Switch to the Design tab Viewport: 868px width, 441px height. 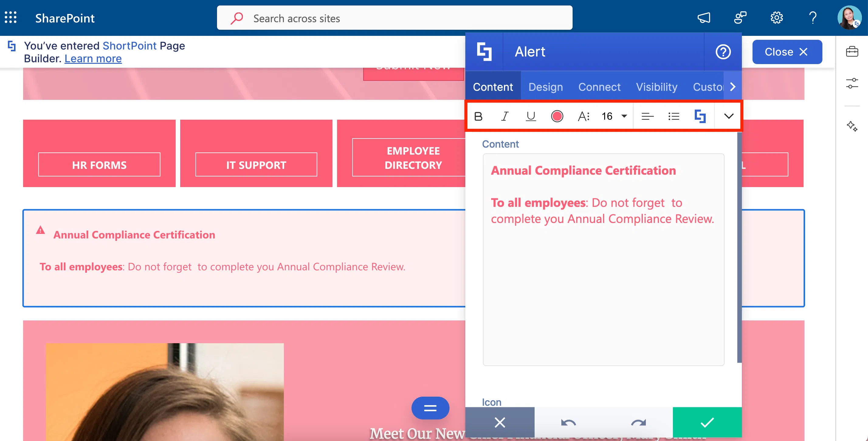(x=546, y=87)
